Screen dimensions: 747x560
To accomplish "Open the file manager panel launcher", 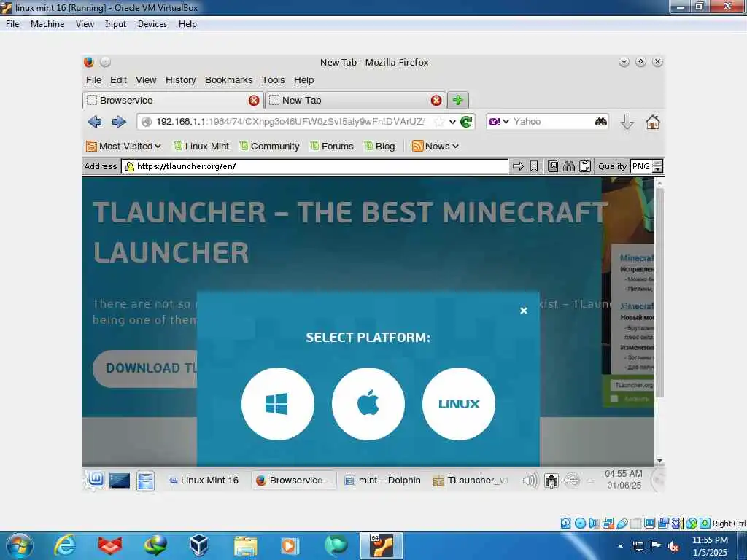I will point(145,480).
